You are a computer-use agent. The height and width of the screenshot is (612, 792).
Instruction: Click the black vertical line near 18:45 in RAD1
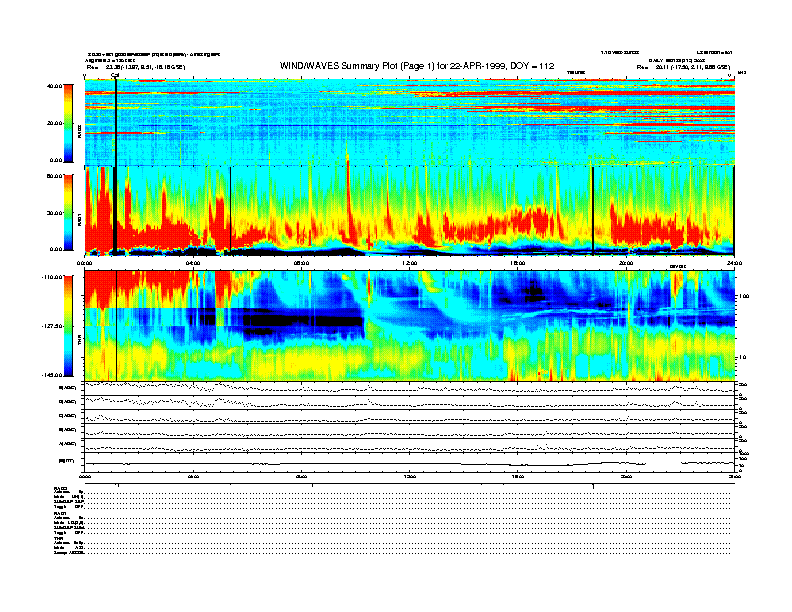click(592, 210)
